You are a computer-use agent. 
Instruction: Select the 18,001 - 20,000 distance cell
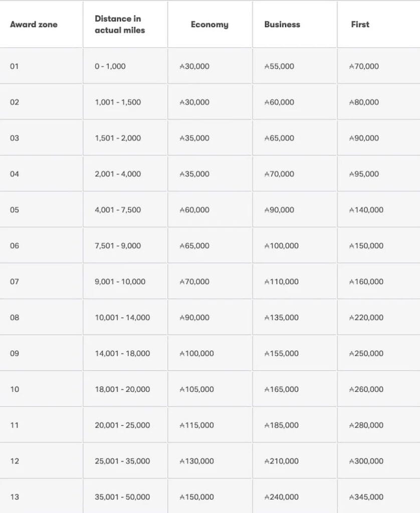click(122, 389)
